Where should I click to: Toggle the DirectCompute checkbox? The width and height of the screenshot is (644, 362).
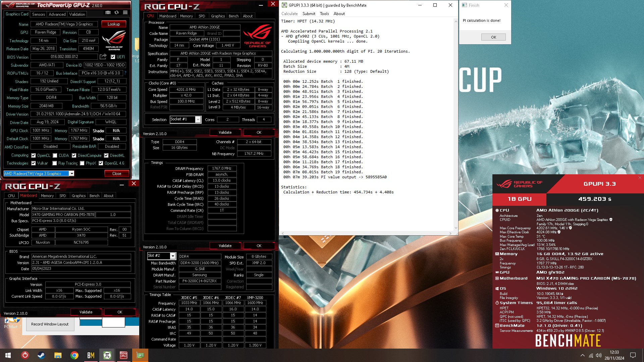click(74, 156)
